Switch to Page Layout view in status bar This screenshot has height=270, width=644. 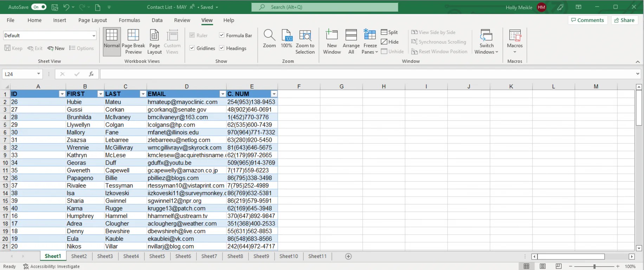click(x=542, y=266)
